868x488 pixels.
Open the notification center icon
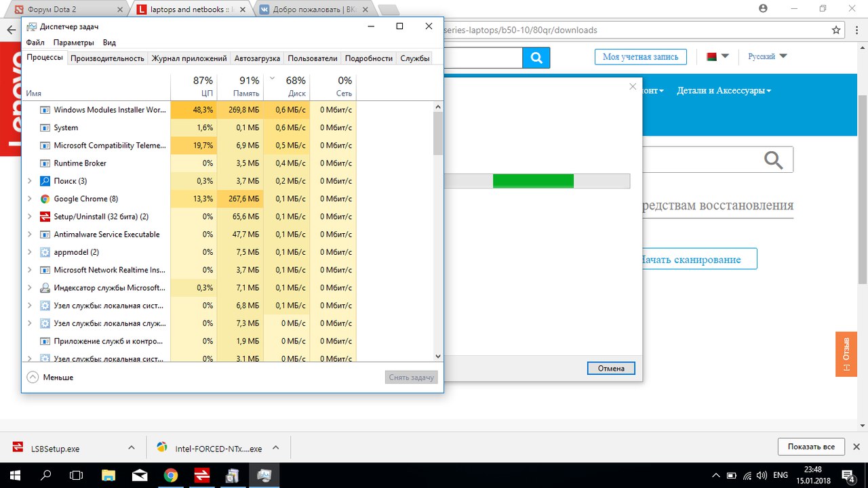point(848,475)
